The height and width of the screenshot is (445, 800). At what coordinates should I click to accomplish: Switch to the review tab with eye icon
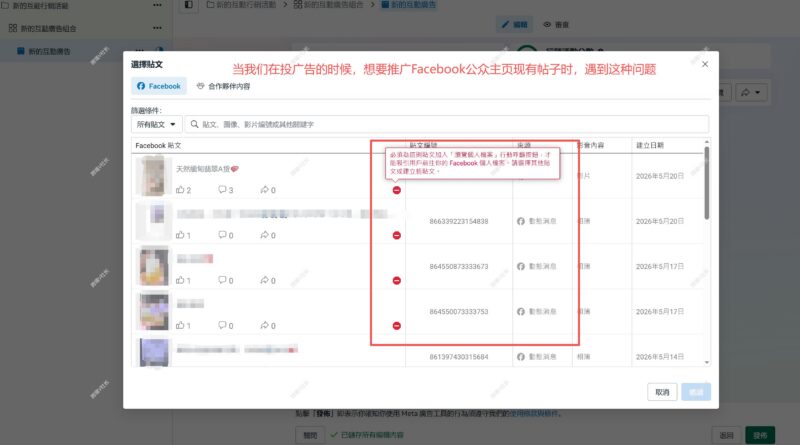coord(556,24)
